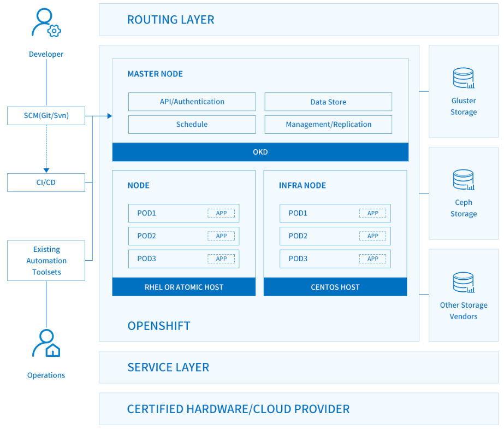Viewport: 504px width, 429px height.
Task: Select the CI/CD box
Action: point(46,183)
